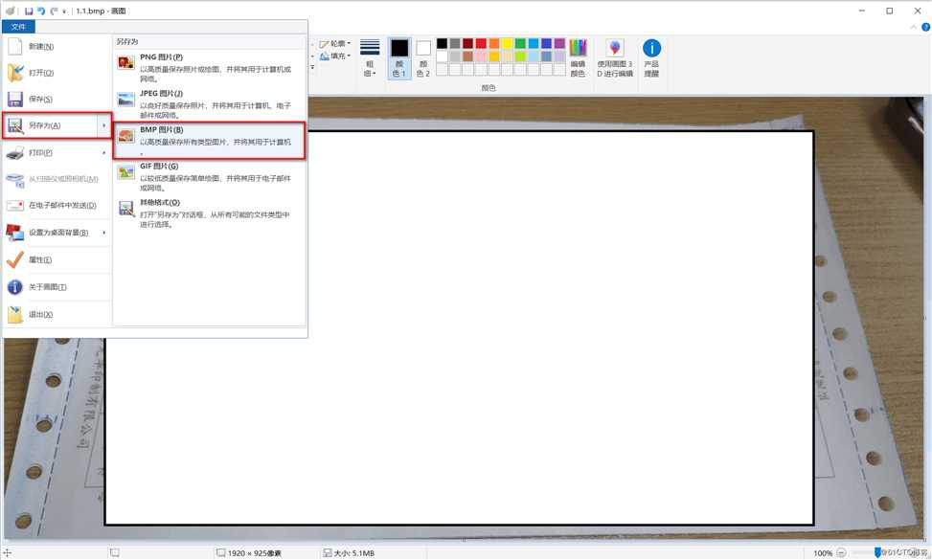Click the 1920 × 925像素 status text

(255, 553)
